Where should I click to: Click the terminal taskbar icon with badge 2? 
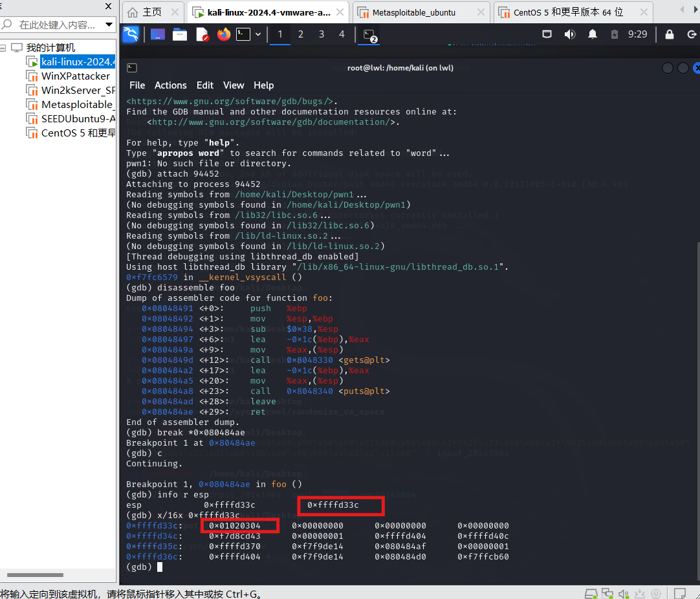click(x=370, y=36)
